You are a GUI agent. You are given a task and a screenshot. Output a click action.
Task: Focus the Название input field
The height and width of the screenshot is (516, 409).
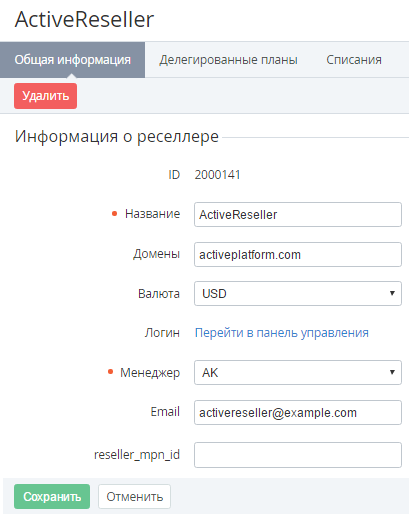coord(298,215)
